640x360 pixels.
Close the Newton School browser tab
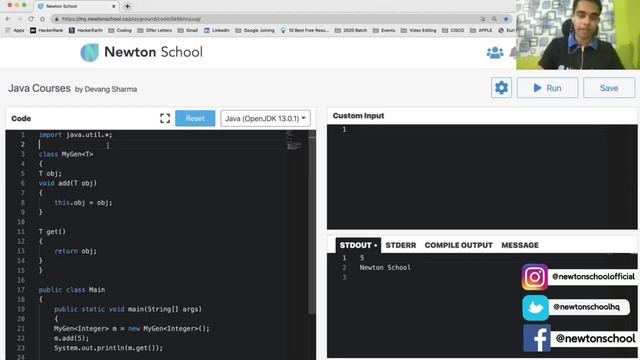click(x=114, y=6)
